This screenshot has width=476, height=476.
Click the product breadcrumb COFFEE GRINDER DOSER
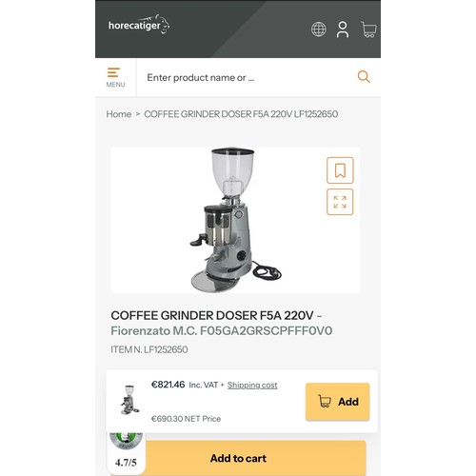[x=241, y=114]
